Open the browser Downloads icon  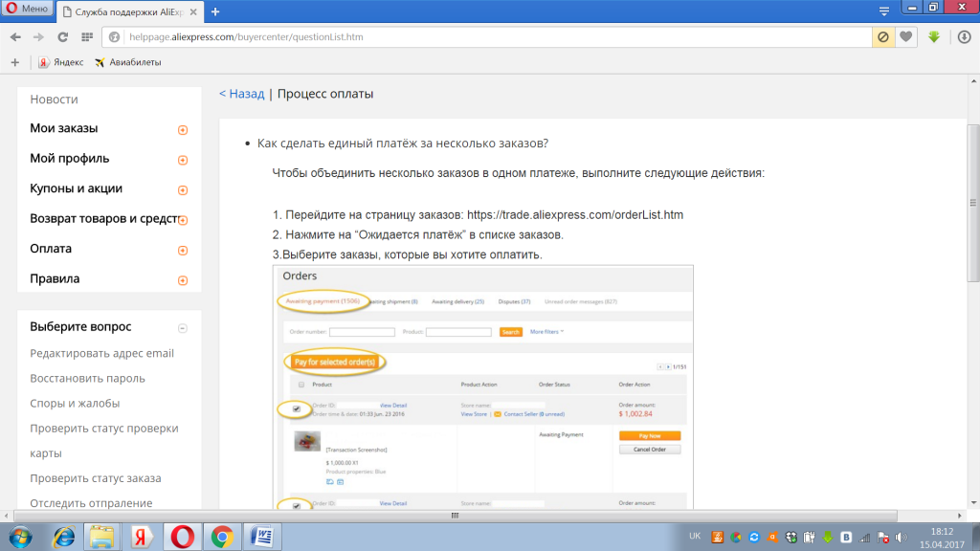[964, 37]
